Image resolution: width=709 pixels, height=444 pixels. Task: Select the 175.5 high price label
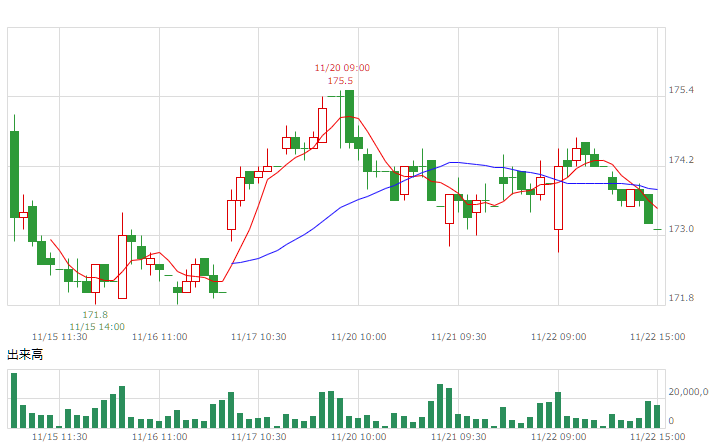[340, 81]
